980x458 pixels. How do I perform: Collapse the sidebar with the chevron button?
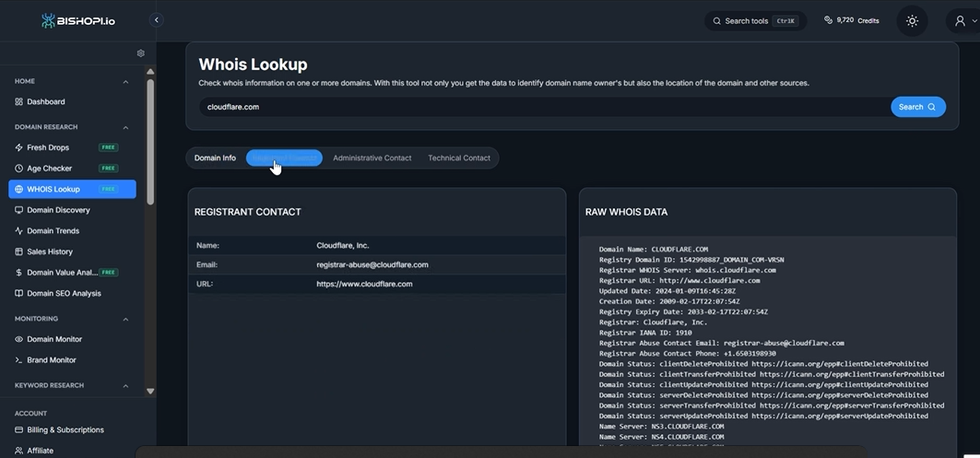pyautogui.click(x=156, y=20)
